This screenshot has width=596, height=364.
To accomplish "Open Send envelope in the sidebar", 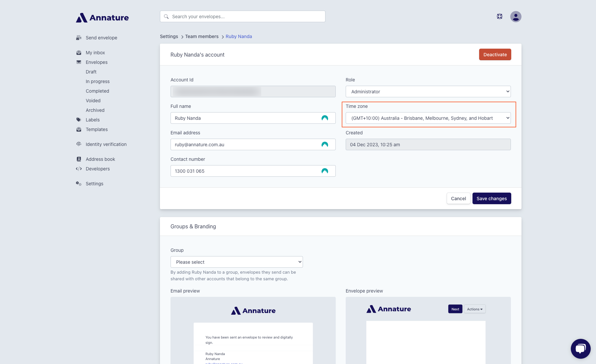I will 101,38.
